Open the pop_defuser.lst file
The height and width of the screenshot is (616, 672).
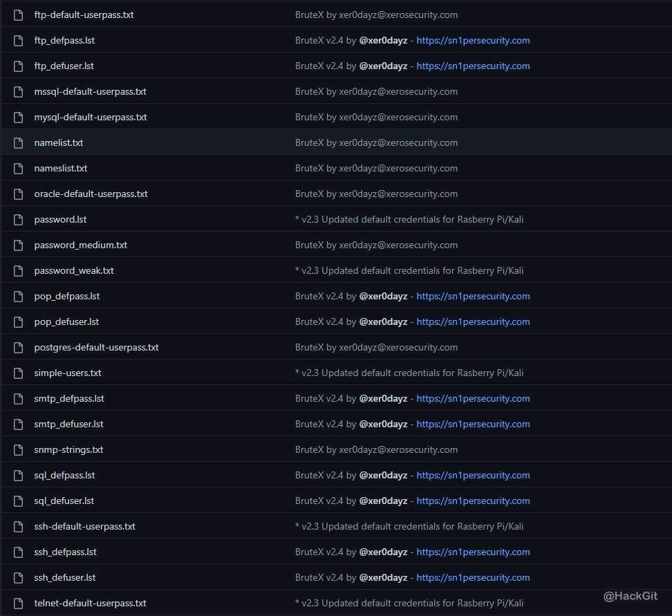(66, 322)
